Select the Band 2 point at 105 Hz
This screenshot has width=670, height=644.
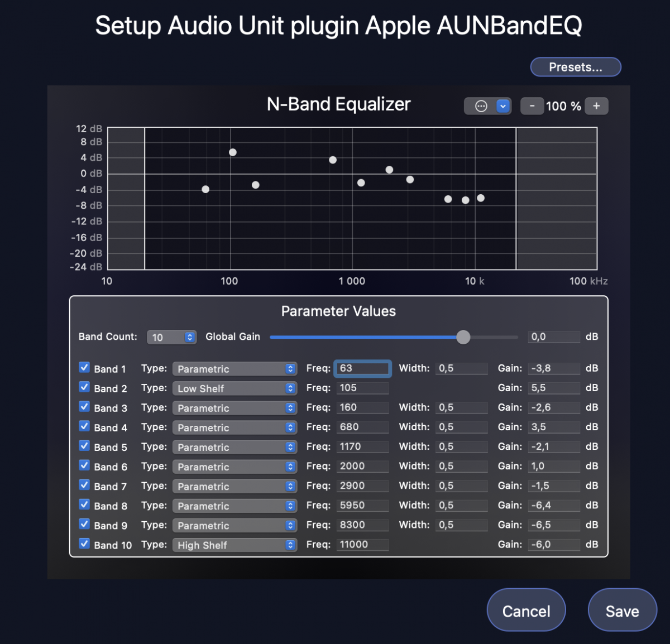point(233,152)
